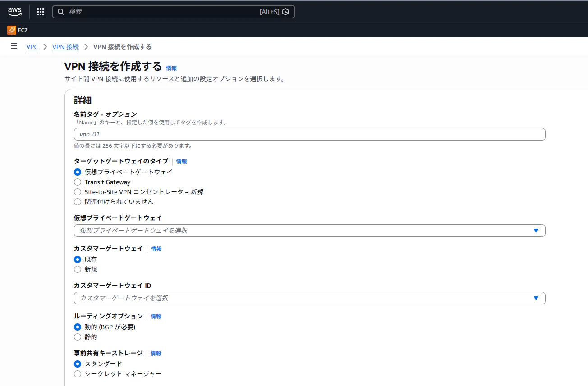Select 既存 customer gateway radio

tap(78, 259)
